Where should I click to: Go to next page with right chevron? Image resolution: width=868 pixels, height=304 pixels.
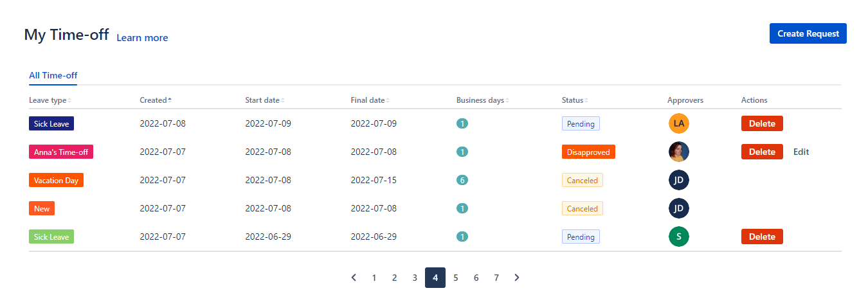click(x=517, y=278)
